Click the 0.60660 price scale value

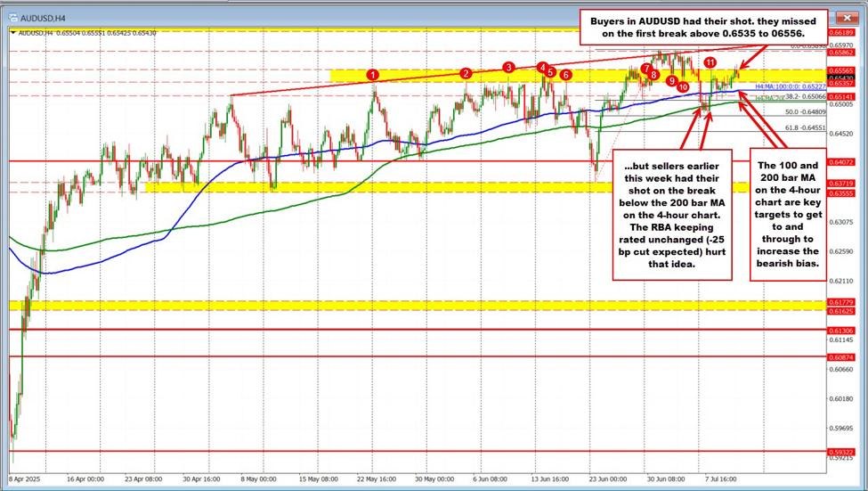pyautogui.click(x=840, y=369)
